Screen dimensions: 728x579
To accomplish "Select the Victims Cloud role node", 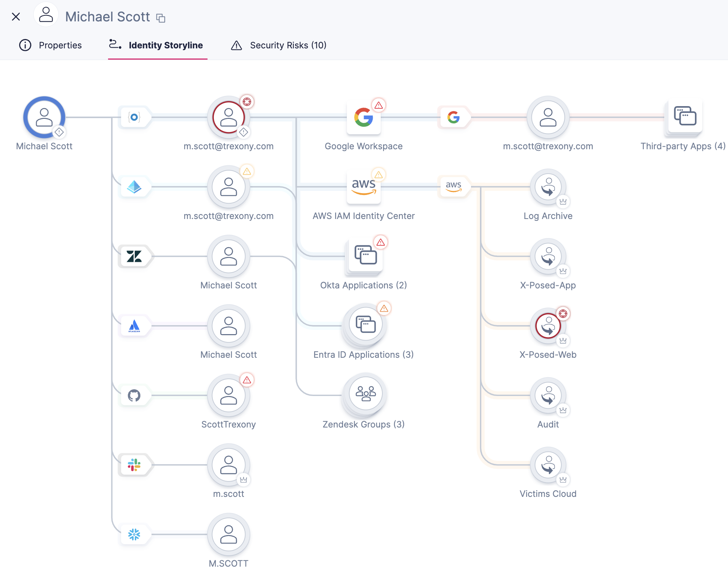I will pyautogui.click(x=548, y=465).
